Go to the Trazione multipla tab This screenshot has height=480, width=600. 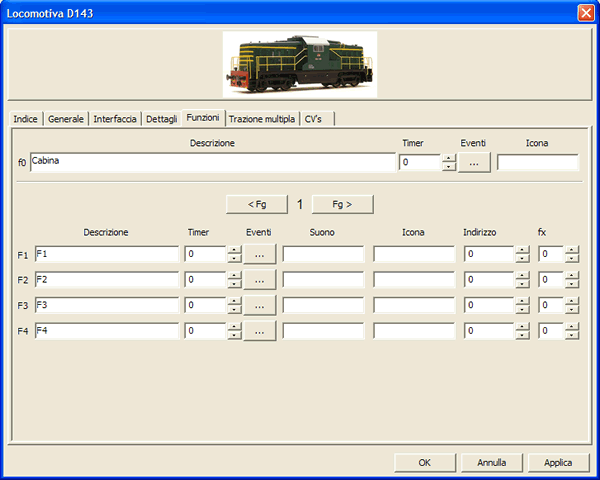261,119
